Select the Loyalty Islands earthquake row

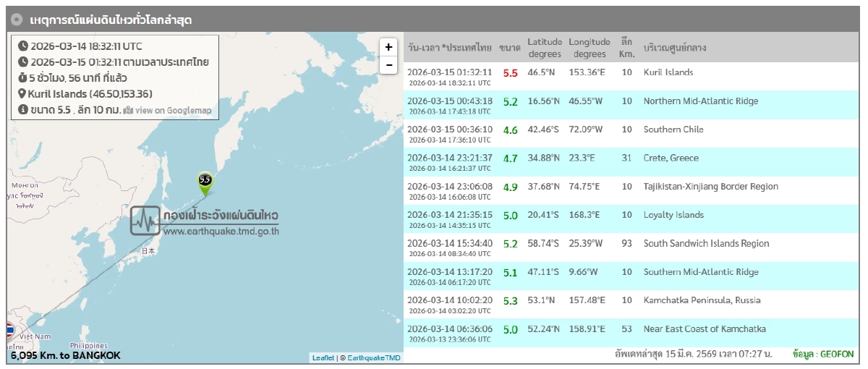(x=673, y=215)
